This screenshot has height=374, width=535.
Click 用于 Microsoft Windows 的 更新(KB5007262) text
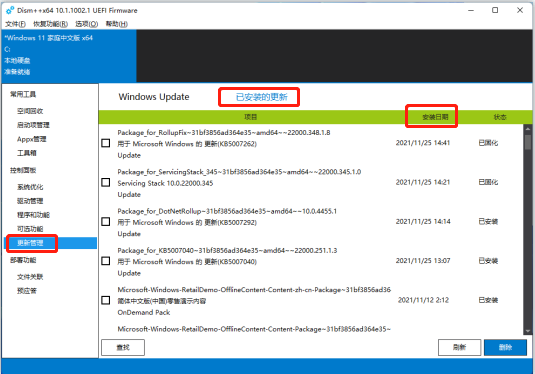pyautogui.click(x=187, y=144)
